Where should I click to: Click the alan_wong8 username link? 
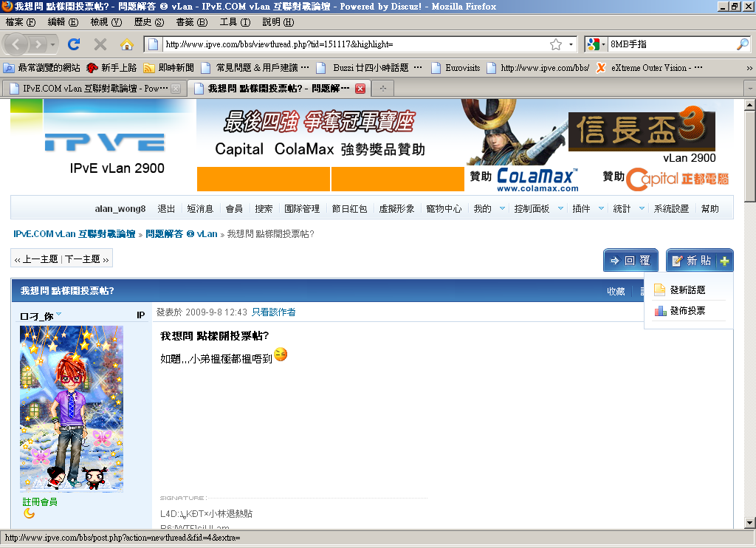pyautogui.click(x=120, y=209)
